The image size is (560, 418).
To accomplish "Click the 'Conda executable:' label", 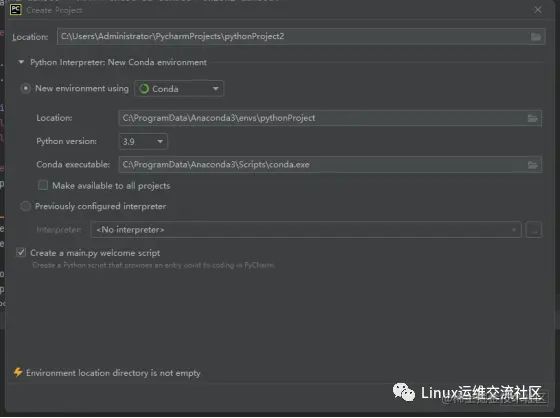I will coord(73,164).
